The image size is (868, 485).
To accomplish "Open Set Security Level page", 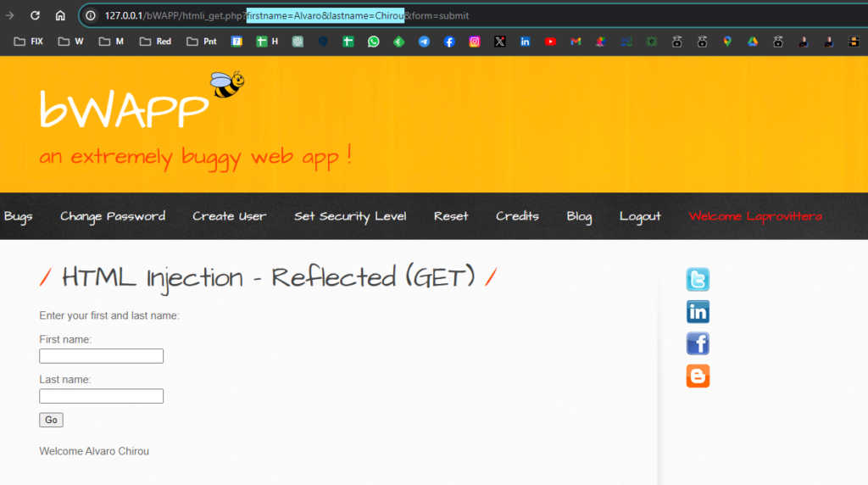I will (x=350, y=216).
